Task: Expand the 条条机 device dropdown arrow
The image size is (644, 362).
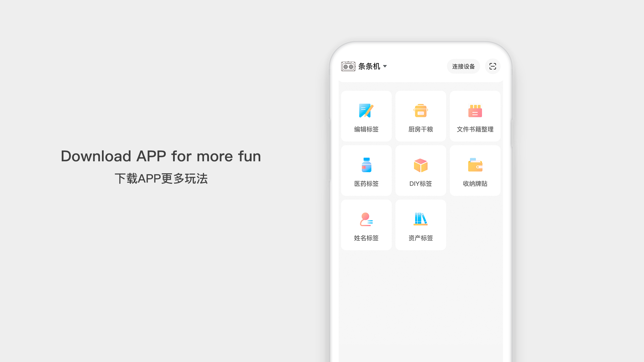Action: coord(385,66)
